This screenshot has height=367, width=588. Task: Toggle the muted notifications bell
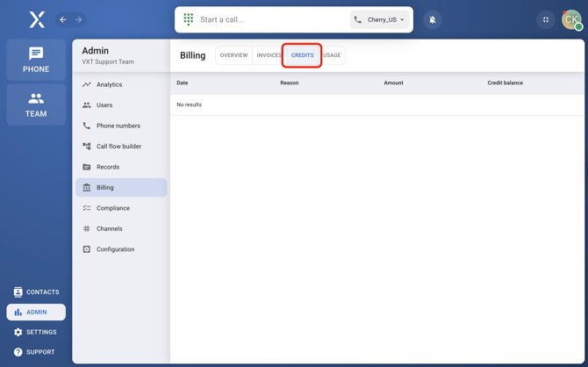[x=433, y=19]
